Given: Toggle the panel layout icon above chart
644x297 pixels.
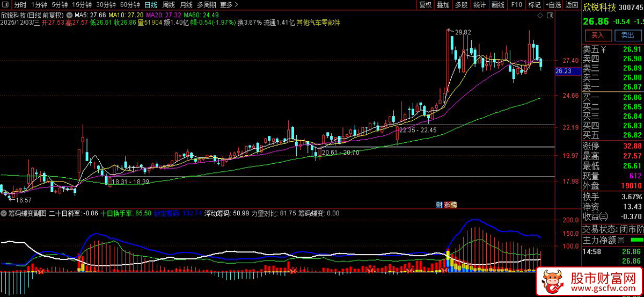Looking at the screenshot, I should pos(551,17).
